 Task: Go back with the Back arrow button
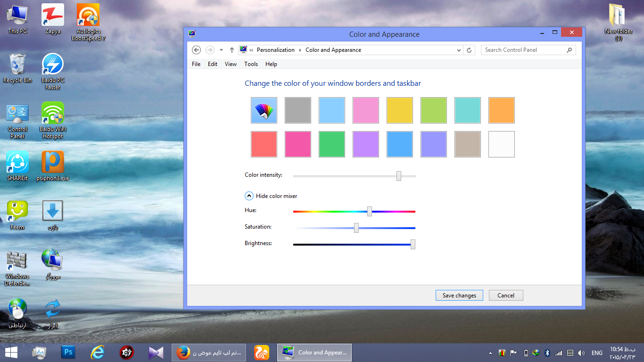click(x=197, y=50)
